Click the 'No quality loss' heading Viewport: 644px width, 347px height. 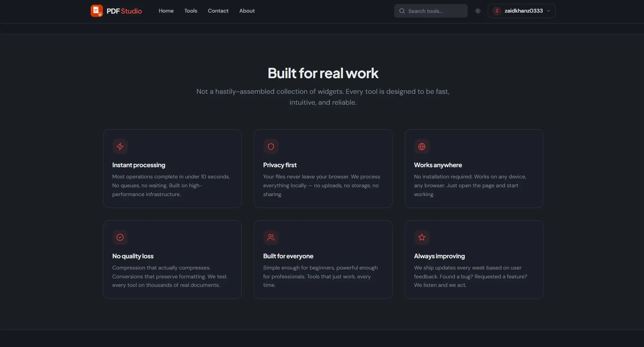pos(133,256)
